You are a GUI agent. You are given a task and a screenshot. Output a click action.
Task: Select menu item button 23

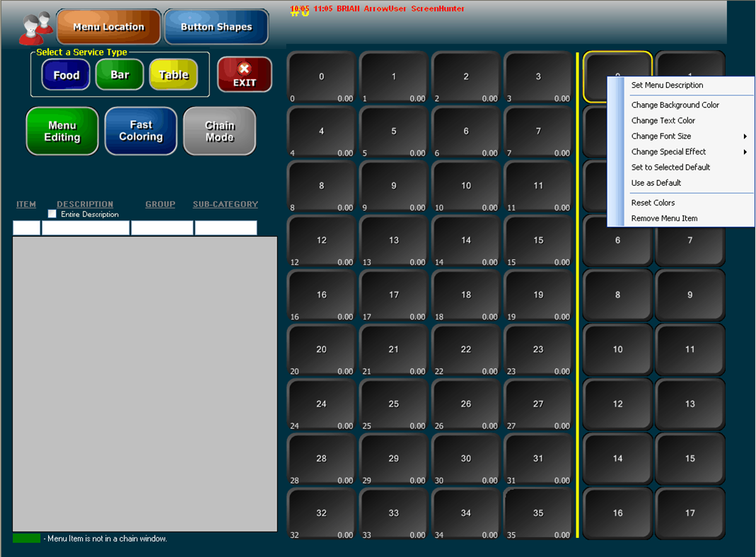coord(538,350)
